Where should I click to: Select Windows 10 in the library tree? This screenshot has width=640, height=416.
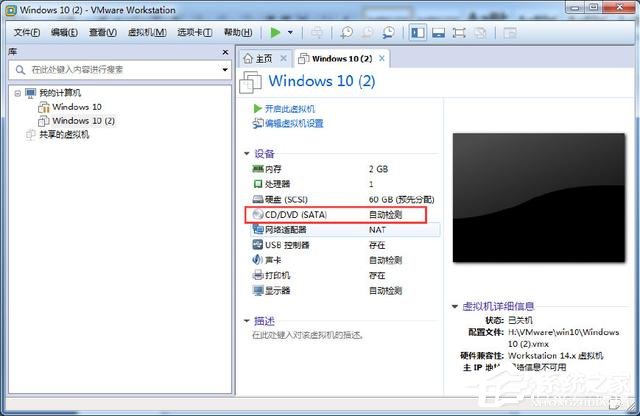click(x=77, y=107)
